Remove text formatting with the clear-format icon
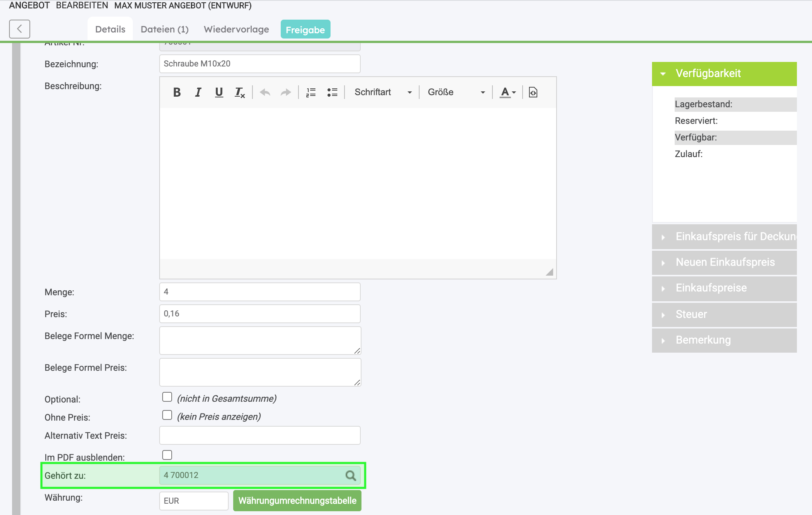 coord(240,93)
